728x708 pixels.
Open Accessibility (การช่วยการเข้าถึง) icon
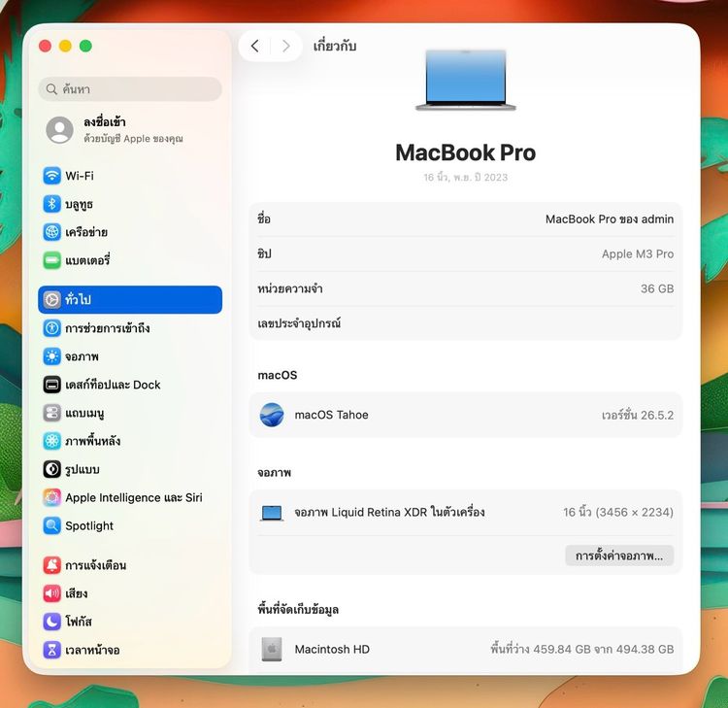click(x=52, y=328)
